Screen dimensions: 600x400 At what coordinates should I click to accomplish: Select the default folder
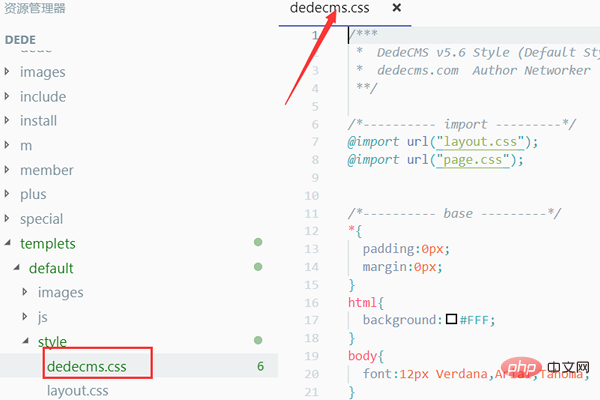pos(51,268)
